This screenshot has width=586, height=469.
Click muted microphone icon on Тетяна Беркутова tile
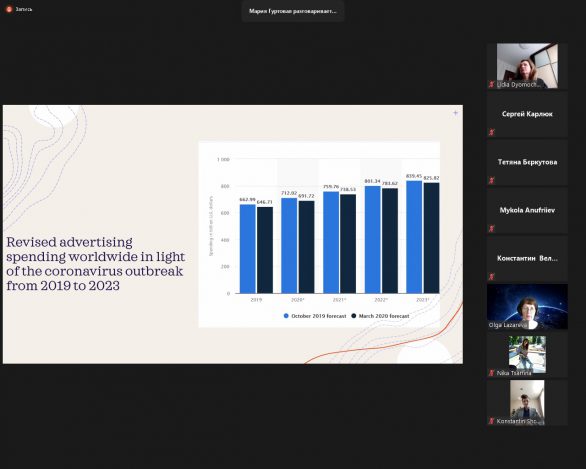[x=492, y=180]
